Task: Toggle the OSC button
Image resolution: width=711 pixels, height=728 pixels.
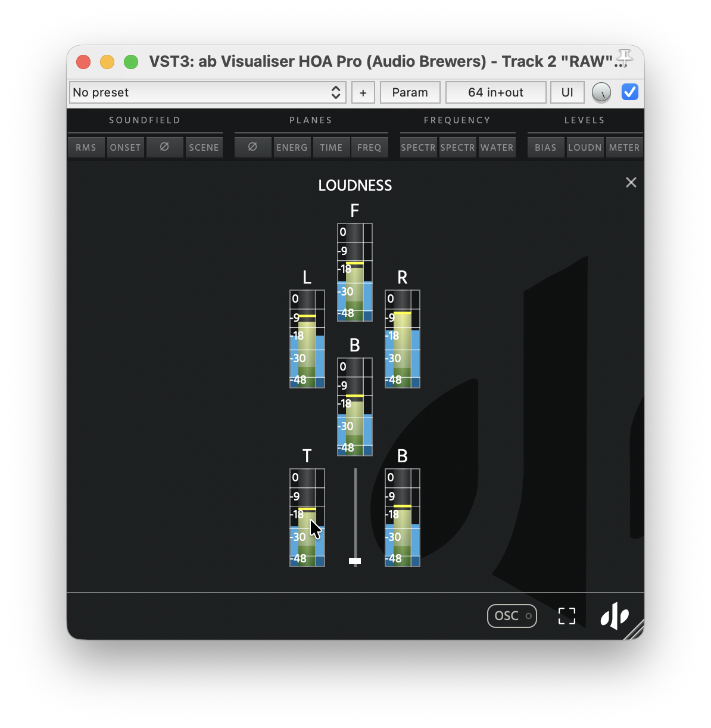Action: tap(512, 616)
